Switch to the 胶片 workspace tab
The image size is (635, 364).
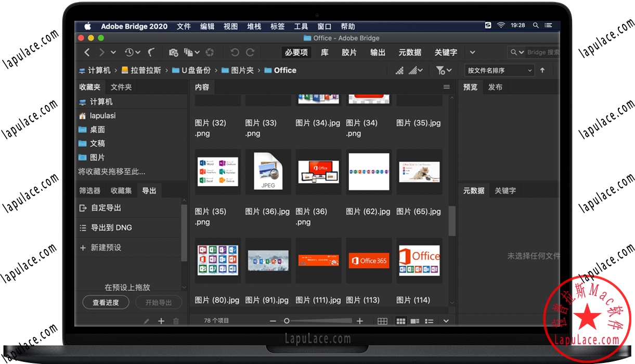point(349,52)
